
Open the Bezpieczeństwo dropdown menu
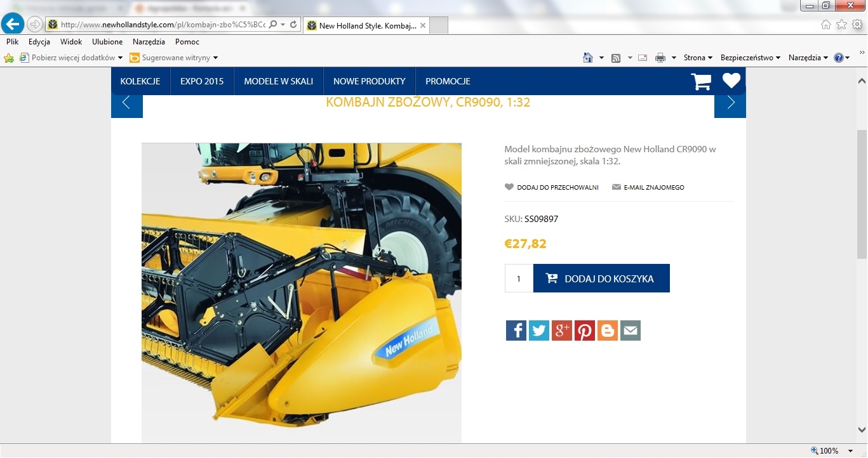(x=751, y=58)
